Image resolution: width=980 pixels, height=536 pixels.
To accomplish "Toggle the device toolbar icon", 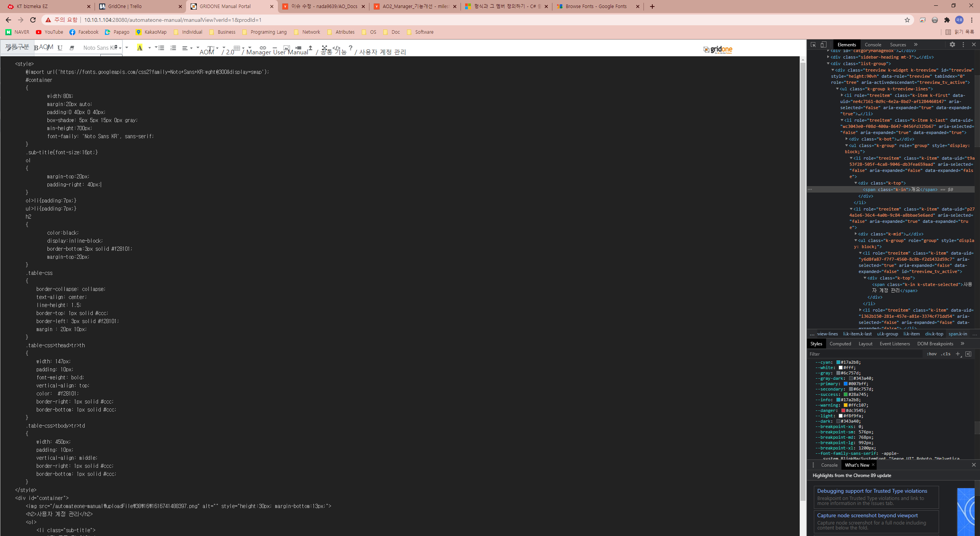I will coord(823,45).
